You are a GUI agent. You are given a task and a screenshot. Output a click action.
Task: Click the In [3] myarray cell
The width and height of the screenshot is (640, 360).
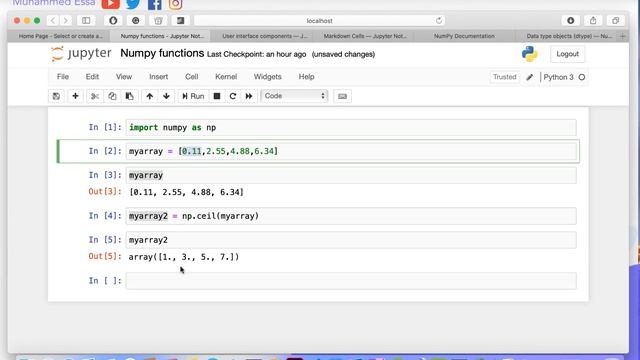click(x=351, y=175)
